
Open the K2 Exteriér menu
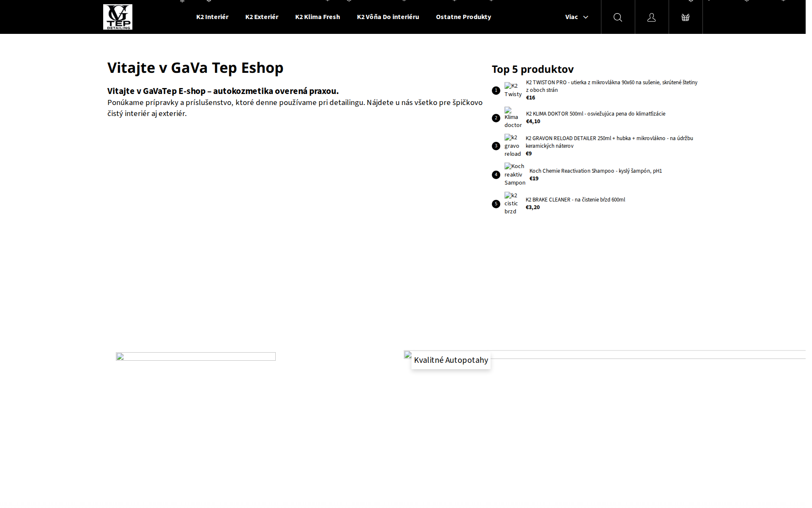(262, 17)
